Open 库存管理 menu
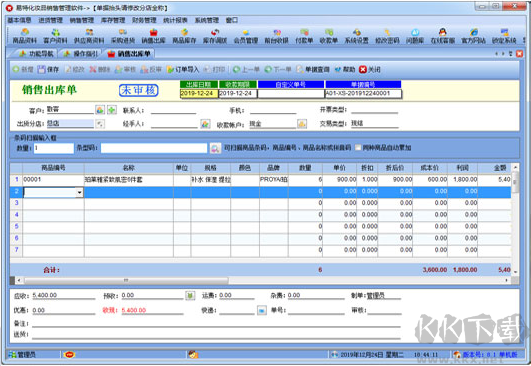 pos(113,20)
